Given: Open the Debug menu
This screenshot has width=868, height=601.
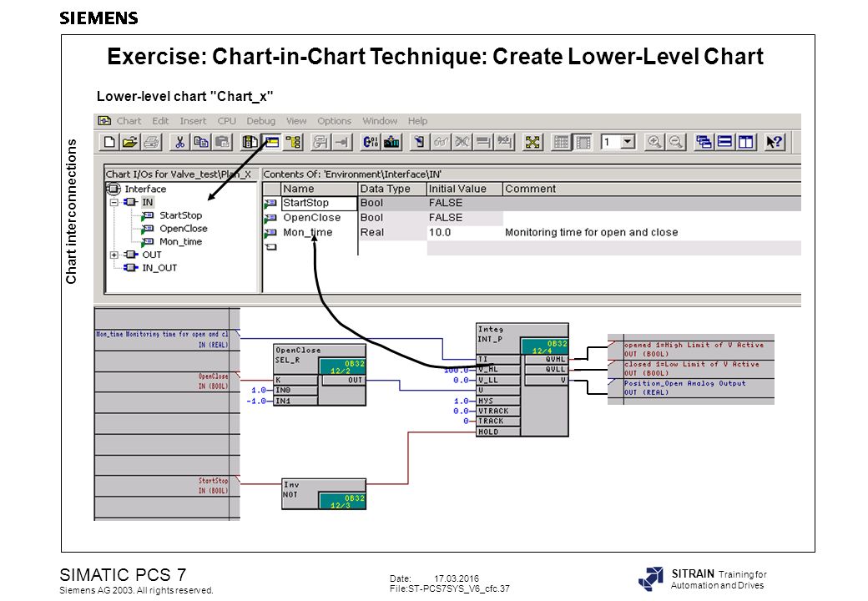Looking at the screenshot, I should [260, 121].
